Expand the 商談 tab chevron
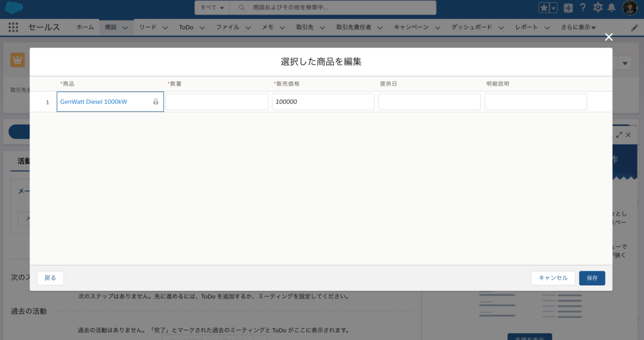The width and height of the screenshot is (644, 340). tap(125, 28)
